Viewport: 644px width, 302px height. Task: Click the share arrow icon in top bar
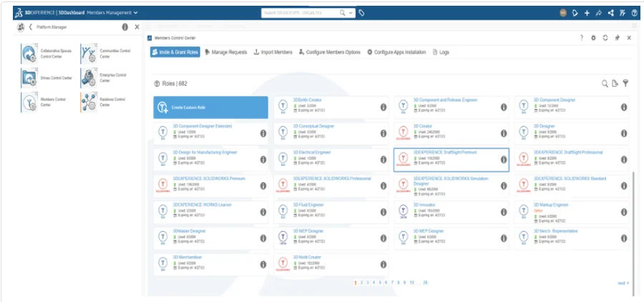point(599,13)
